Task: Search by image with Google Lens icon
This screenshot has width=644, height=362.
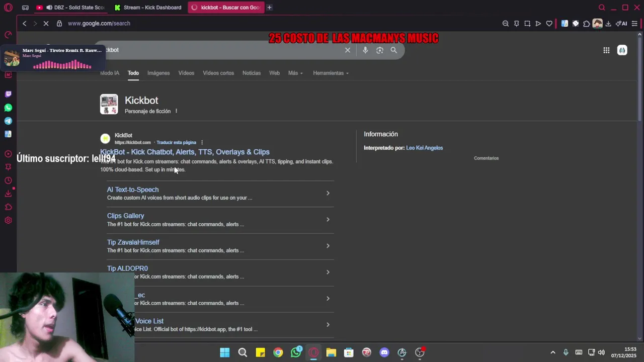Action: (x=380, y=50)
